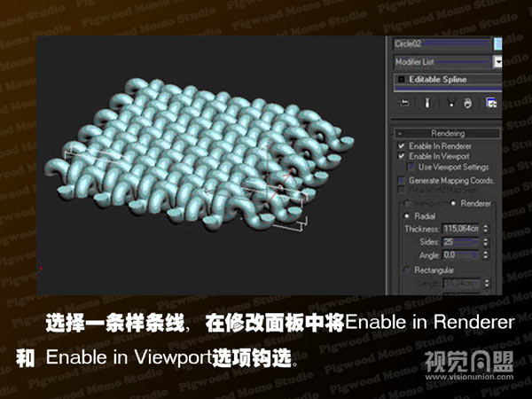The width and height of the screenshot is (532, 399).
Task: Open the Modifier List dropdown
Action: pyautogui.click(x=497, y=62)
